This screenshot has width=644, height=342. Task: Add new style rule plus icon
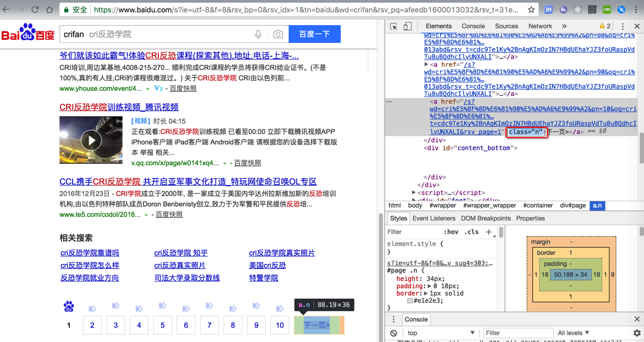tap(488, 232)
